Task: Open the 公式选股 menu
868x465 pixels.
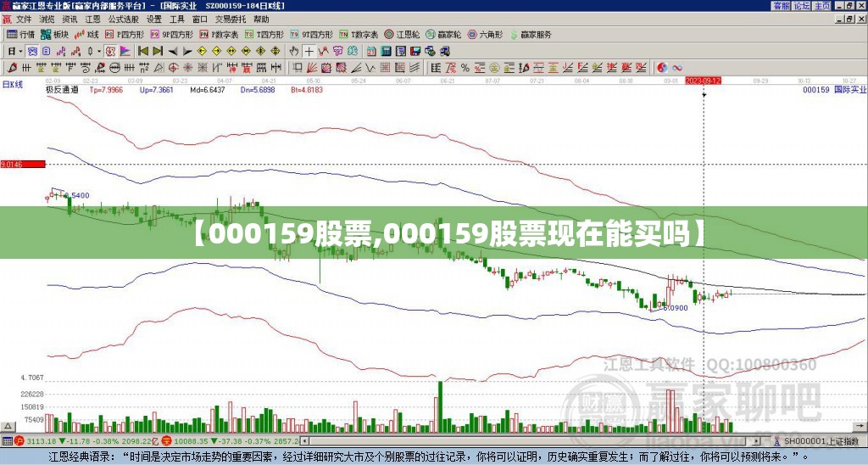Action: coord(124,20)
